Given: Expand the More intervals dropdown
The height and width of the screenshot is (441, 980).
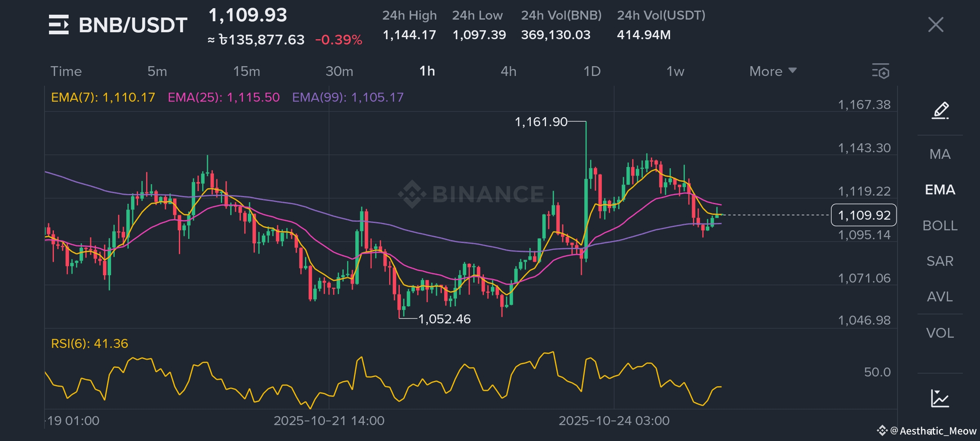Looking at the screenshot, I should [773, 71].
